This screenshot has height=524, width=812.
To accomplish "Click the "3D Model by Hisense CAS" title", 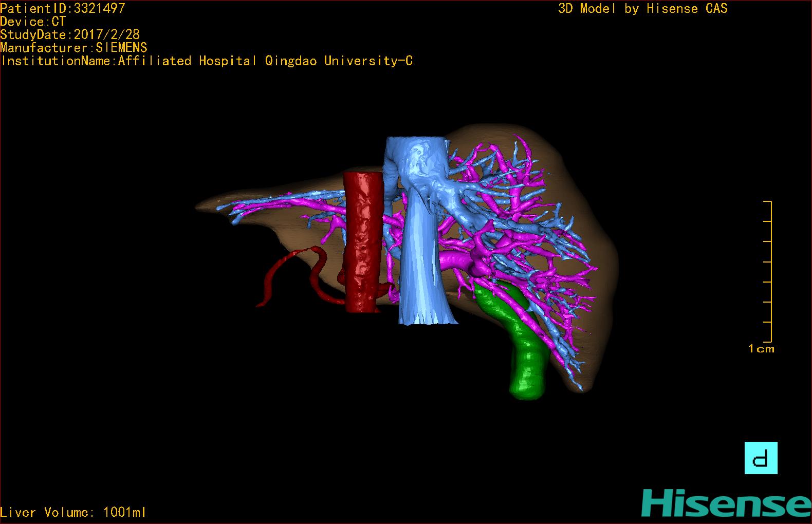I will click(643, 9).
